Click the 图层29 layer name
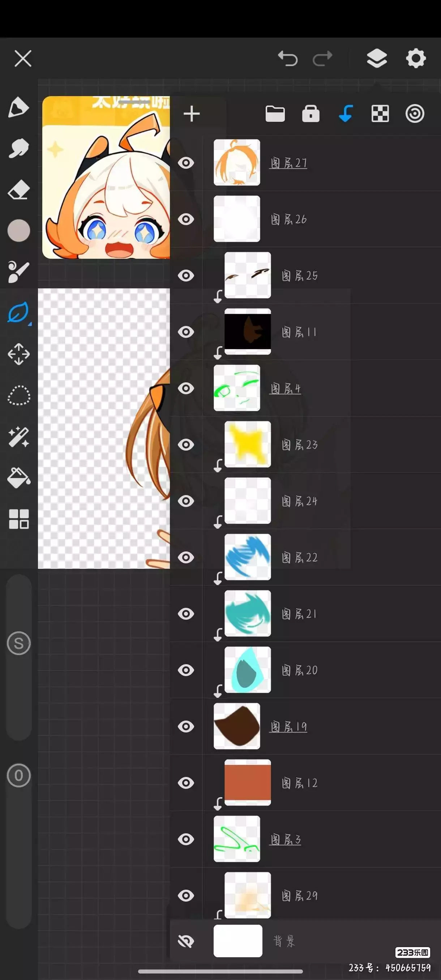441x980 pixels. [299, 895]
